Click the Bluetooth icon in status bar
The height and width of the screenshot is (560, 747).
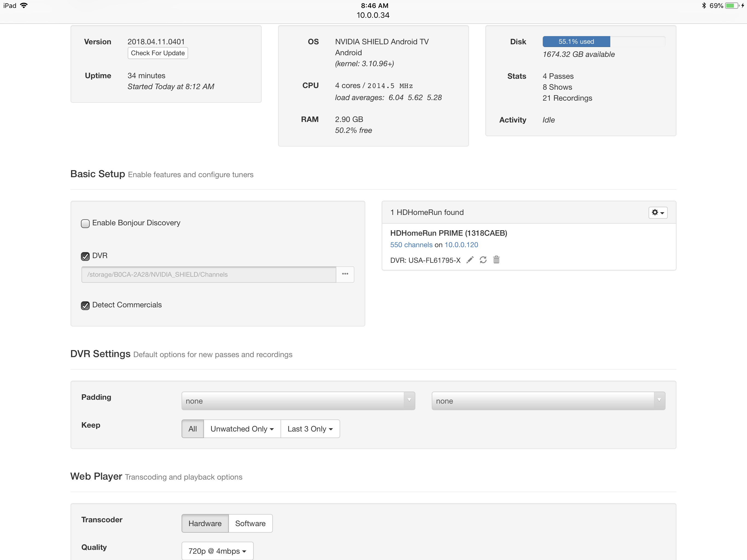pos(704,5)
